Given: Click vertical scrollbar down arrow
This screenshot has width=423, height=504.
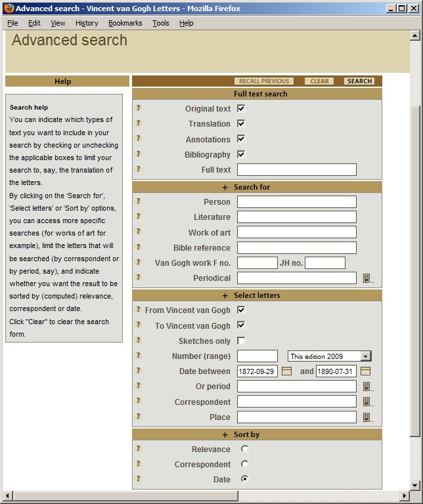Looking at the screenshot, I should point(414,486).
